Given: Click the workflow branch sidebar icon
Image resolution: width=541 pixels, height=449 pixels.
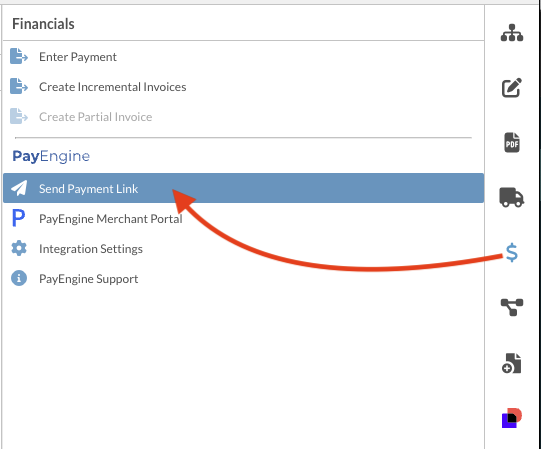Looking at the screenshot, I should [x=512, y=307].
